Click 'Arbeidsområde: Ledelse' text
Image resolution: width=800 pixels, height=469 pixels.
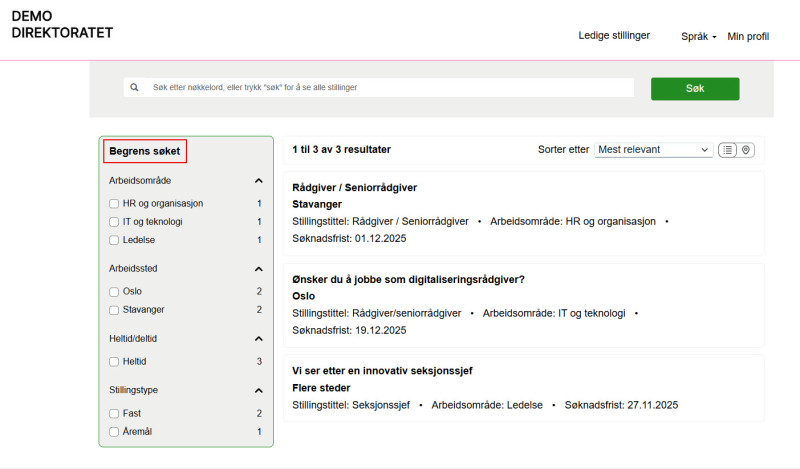click(x=487, y=405)
